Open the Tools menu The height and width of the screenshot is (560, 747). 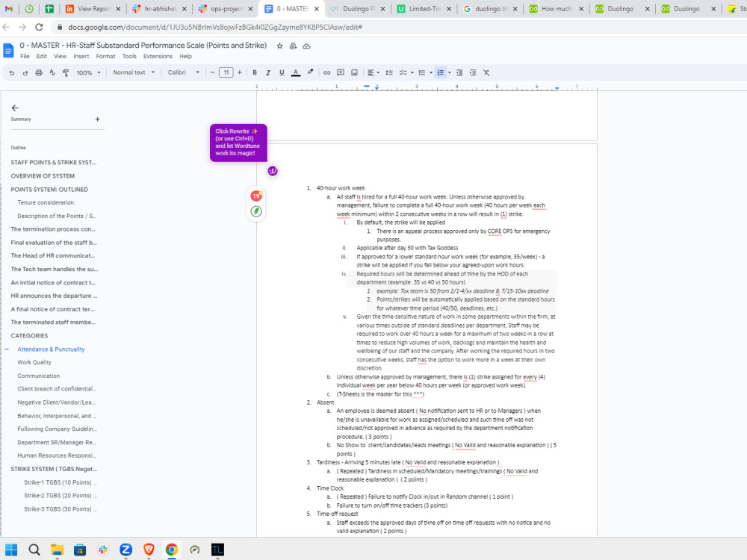tap(129, 56)
